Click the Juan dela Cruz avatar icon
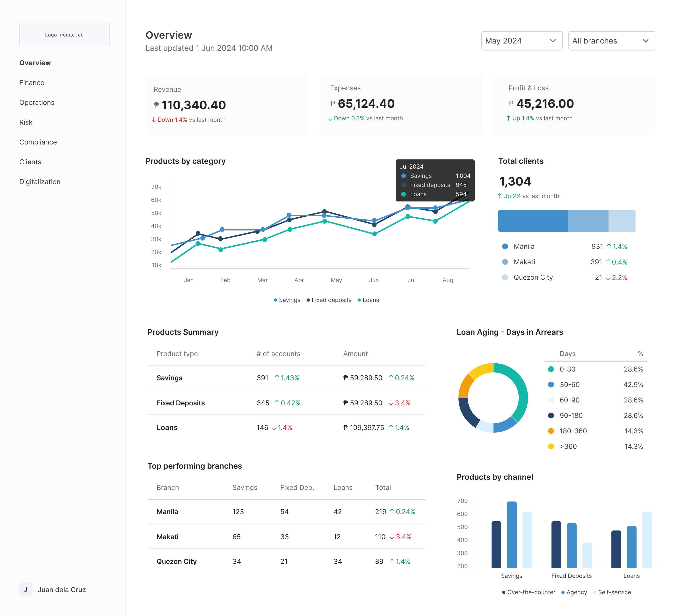The height and width of the screenshot is (616, 696). click(x=26, y=589)
